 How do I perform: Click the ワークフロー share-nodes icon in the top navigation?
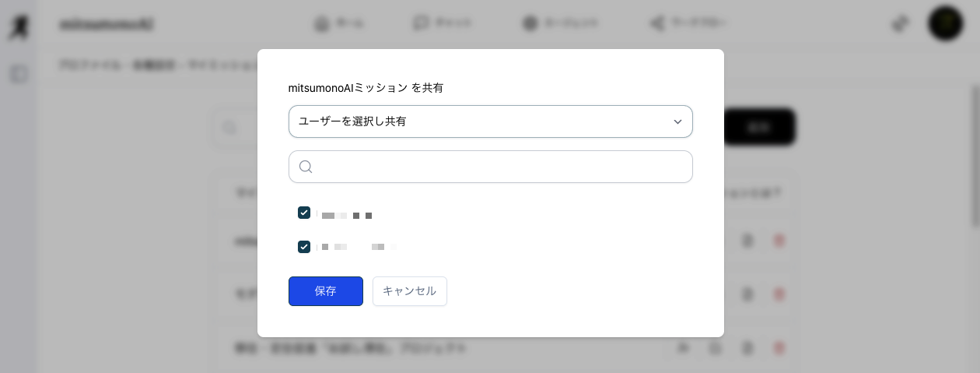click(657, 23)
